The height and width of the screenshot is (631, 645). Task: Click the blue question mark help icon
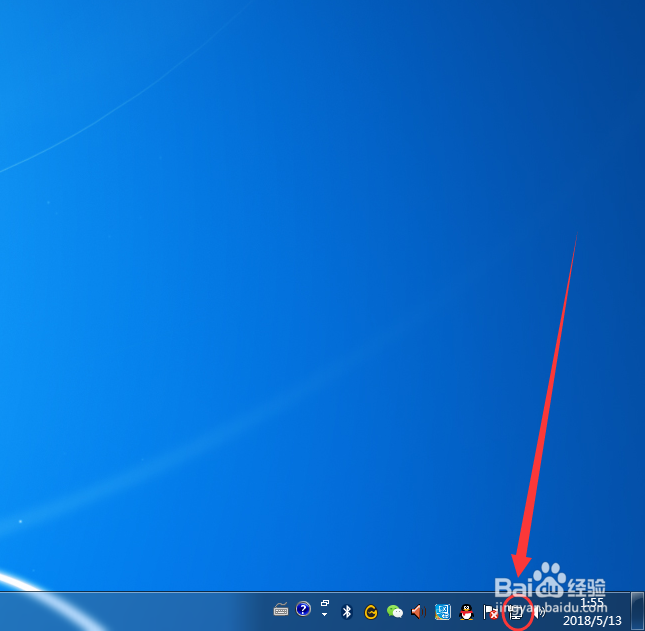[x=303, y=609]
